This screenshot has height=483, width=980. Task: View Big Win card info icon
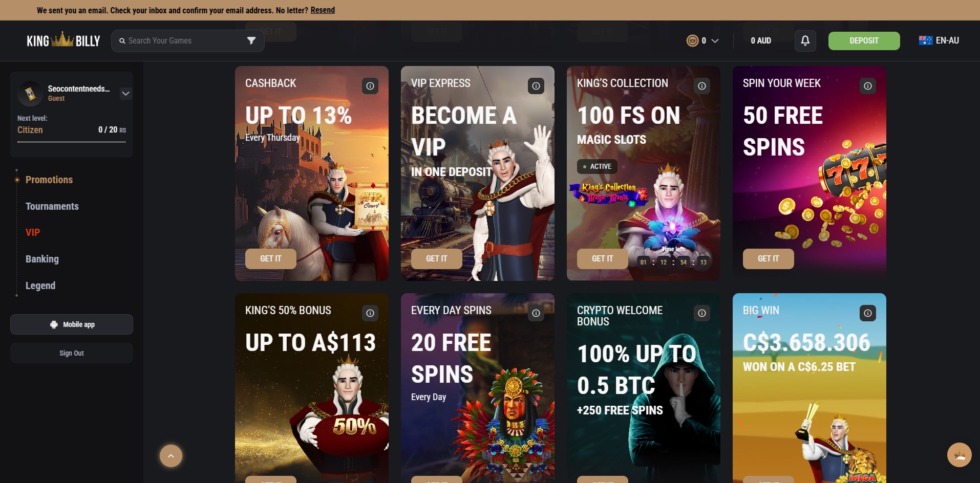coord(868,313)
